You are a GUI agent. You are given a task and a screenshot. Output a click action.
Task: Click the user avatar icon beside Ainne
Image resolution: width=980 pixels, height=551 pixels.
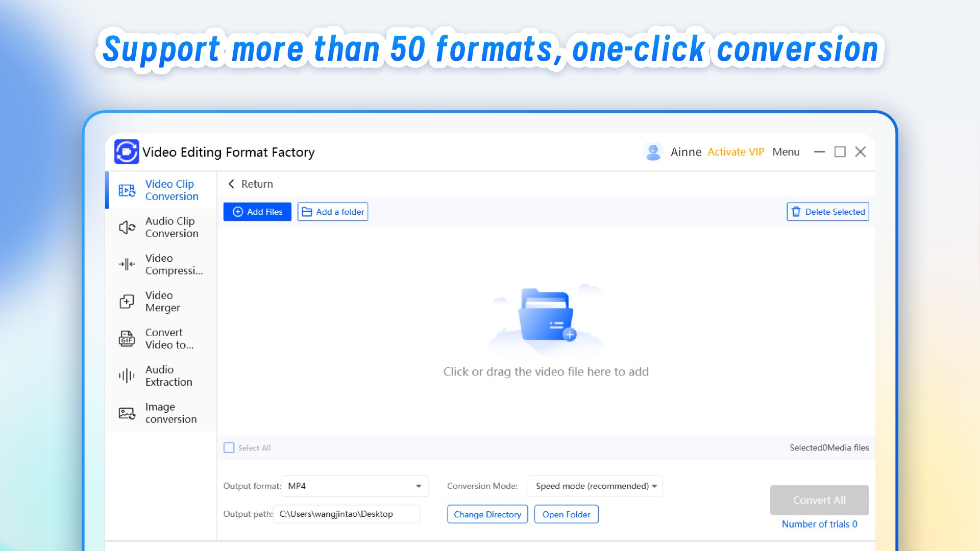pyautogui.click(x=653, y=152)
